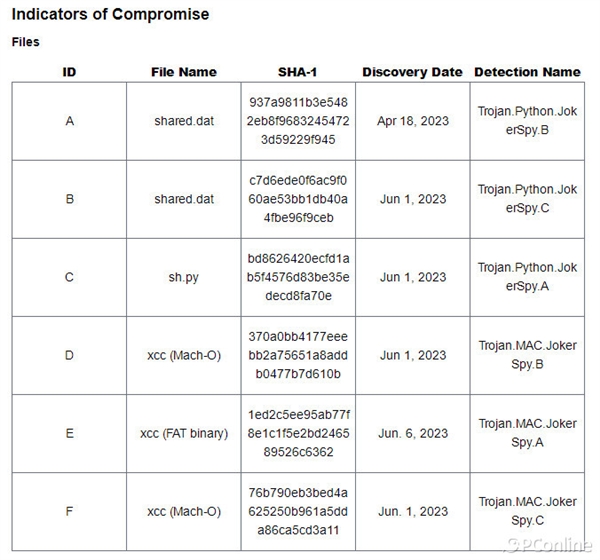The height and width of the screenshot is (560, 600).
Task: Click the Discovery Date column header
Action: pyautogui.click(x=412, y=72)
